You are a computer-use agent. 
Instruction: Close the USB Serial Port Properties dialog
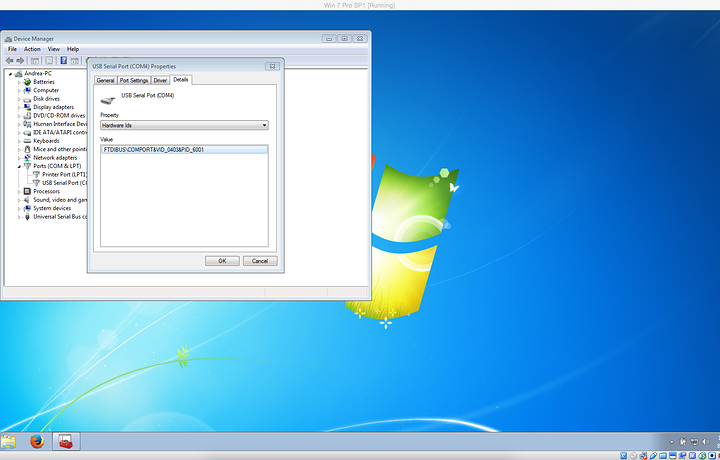(x=272, y=66)
